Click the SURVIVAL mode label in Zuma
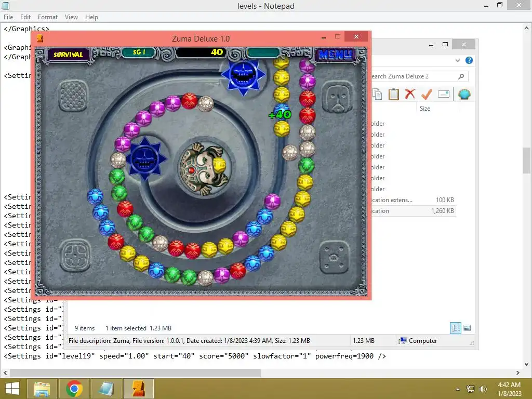This screenshot has height=399, width=532. point(68,55)
